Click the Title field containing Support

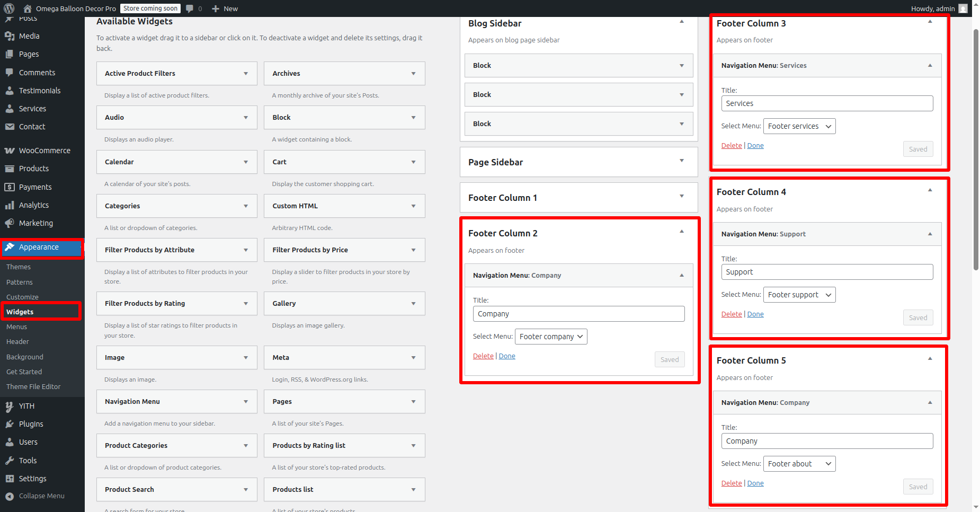tap(826, 272)
